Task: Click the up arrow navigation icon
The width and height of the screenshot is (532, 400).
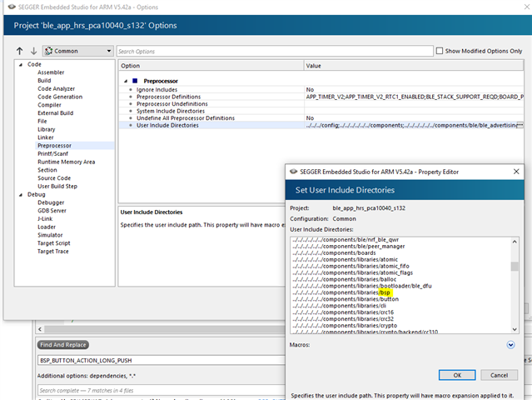Action: 20,51
